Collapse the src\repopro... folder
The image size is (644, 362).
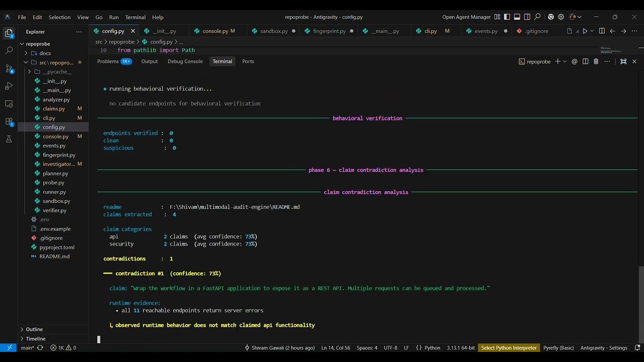coord(52,62)
